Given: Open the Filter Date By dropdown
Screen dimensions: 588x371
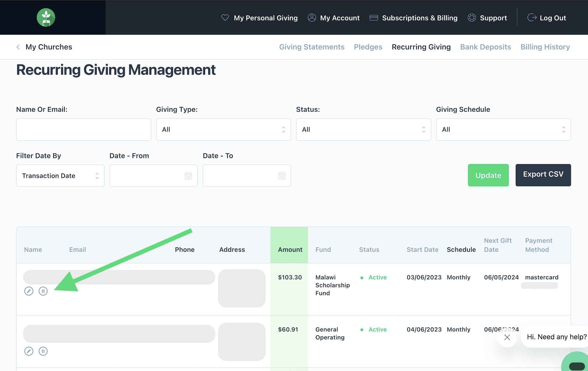Looking at the screenshot, I should [x=60, y=176].
